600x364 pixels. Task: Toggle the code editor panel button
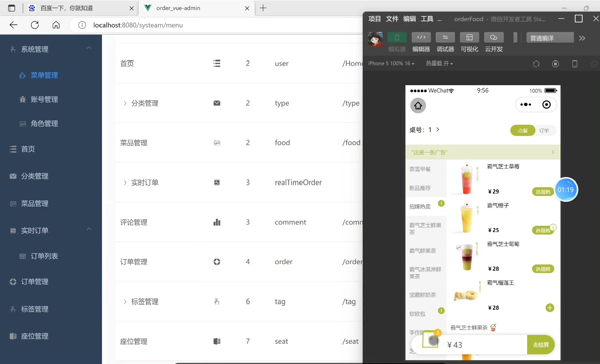[421, 38]
